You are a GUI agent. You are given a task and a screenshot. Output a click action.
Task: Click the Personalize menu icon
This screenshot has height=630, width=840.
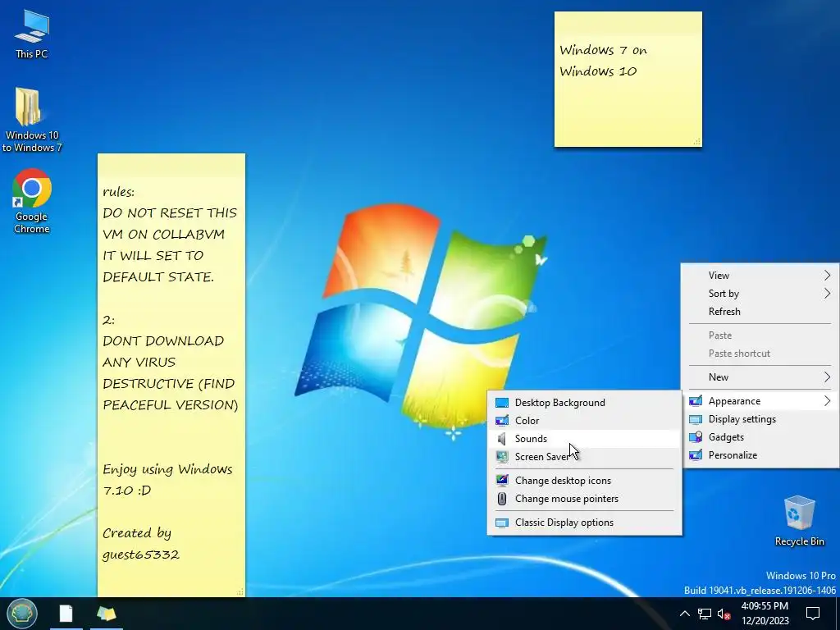(696, 455)
